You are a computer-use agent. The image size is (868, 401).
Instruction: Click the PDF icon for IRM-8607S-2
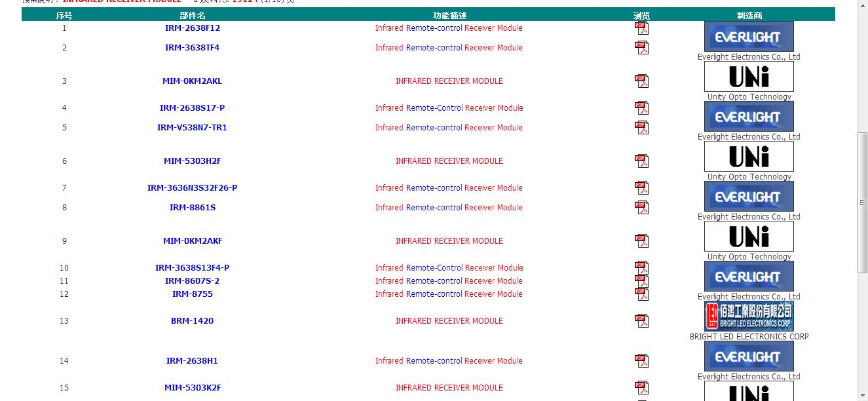pos(641,281)
